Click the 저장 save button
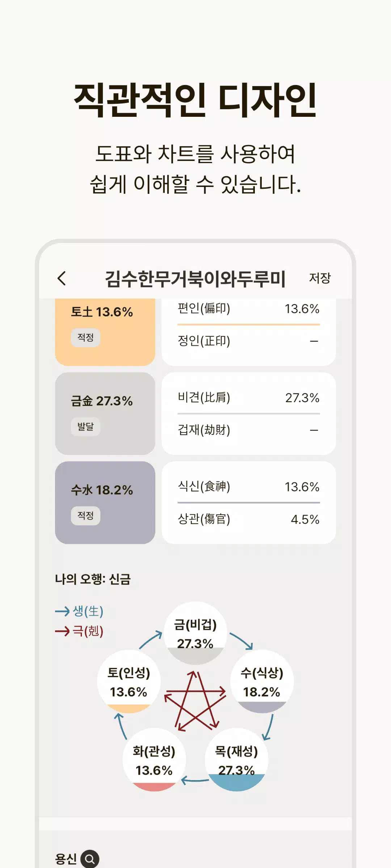The width and height of the screenshot is (391, 868). pyautogui.click(x=320, y=278)
